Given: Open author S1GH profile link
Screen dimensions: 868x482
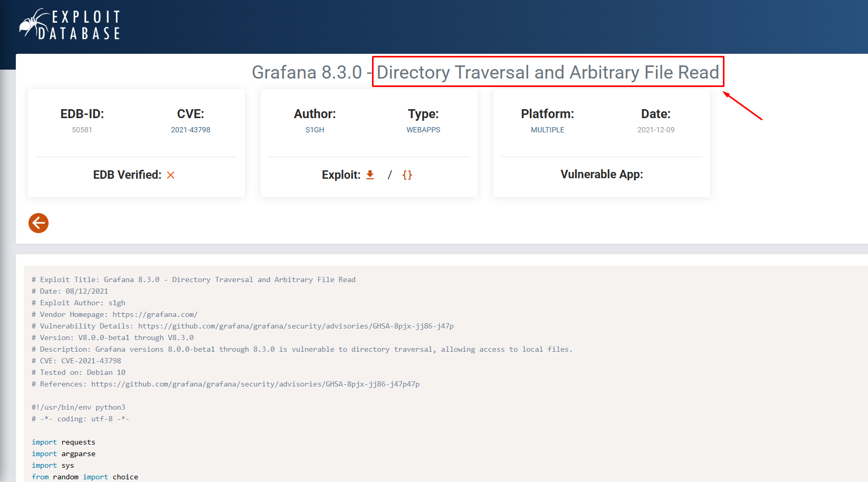Looking at the screenshot, I should [315, 130].
